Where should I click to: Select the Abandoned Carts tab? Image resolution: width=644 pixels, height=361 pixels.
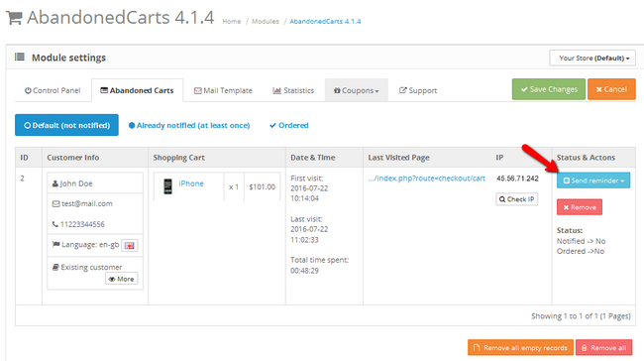point(137,90)
